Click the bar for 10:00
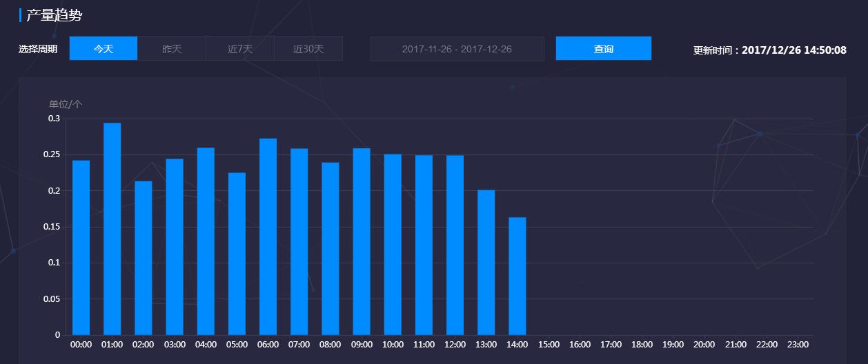Screen dimensions: 868x364 pyautogui.click(x=393, y=245)
